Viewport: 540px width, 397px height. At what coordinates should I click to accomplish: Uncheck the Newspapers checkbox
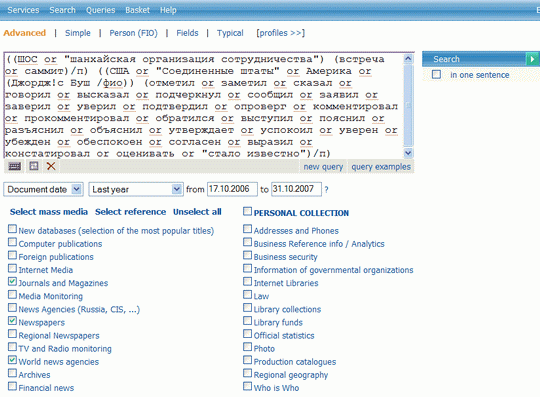point(12,321)
